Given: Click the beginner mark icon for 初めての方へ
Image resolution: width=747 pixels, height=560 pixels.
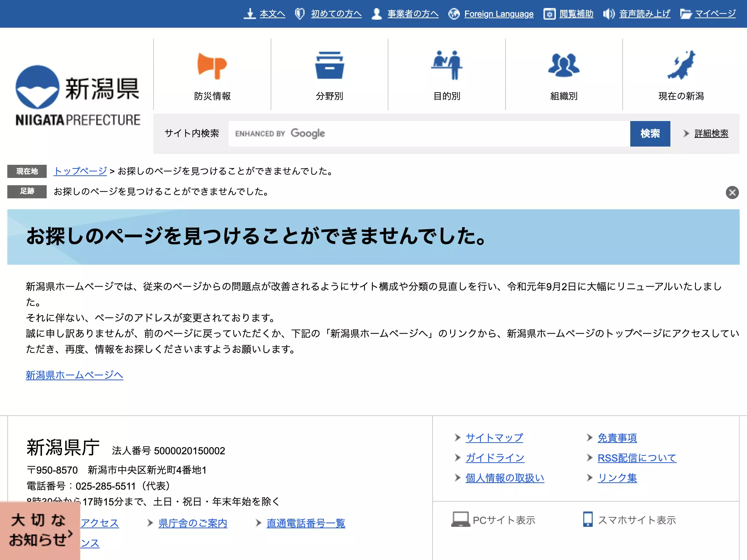Looking at the screenshot, I should click(x=299, y=14).
